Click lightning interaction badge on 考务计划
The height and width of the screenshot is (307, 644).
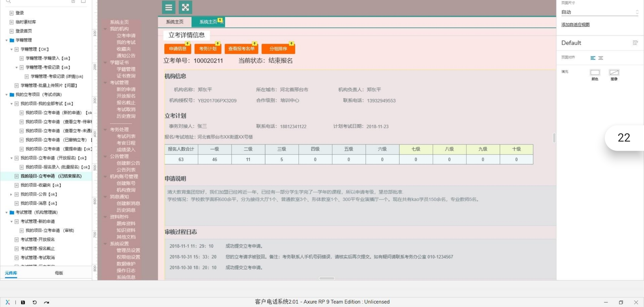click(218, 43)
